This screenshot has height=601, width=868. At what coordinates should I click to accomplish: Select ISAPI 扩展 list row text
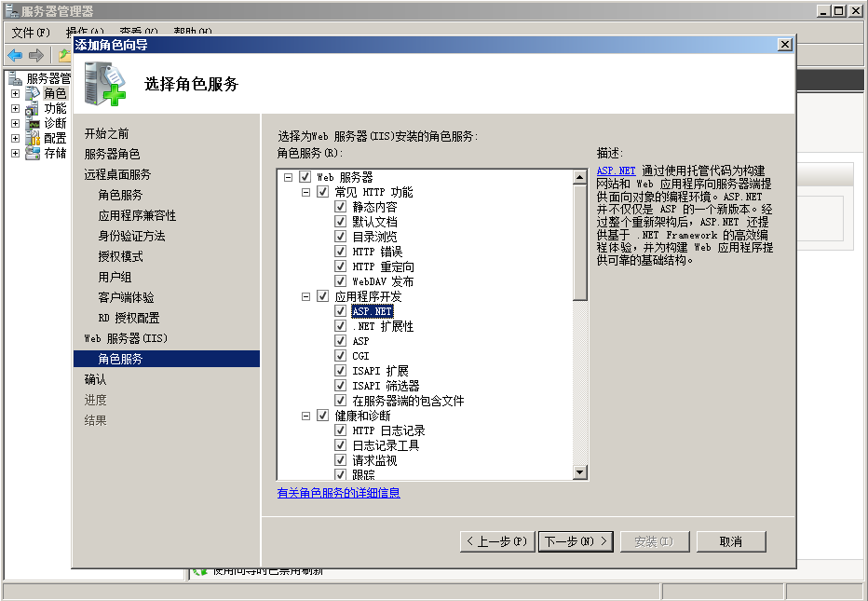pos(380,371)
